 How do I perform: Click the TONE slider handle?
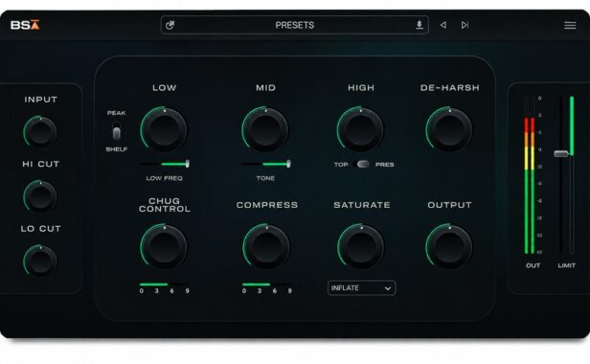coord(288,164)
